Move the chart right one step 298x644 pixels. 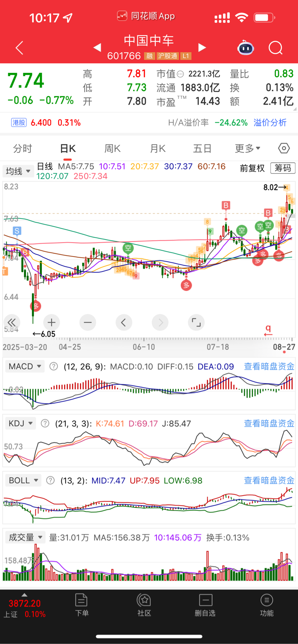coord(160,322)
